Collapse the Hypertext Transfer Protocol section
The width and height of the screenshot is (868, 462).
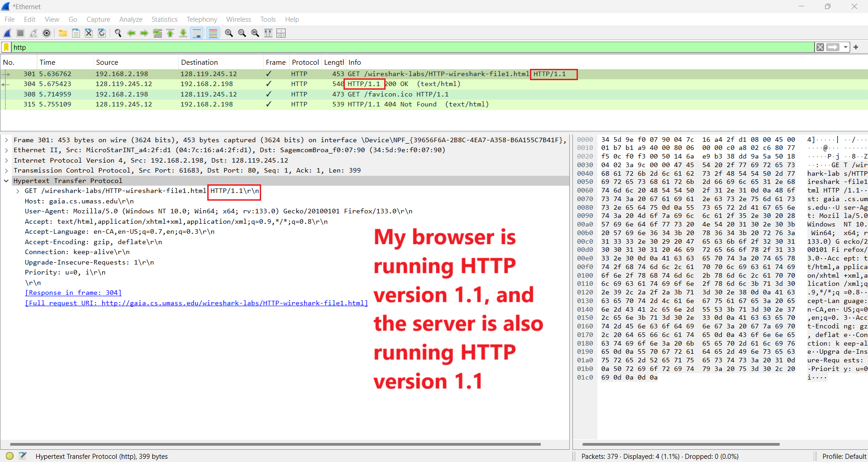6,181
